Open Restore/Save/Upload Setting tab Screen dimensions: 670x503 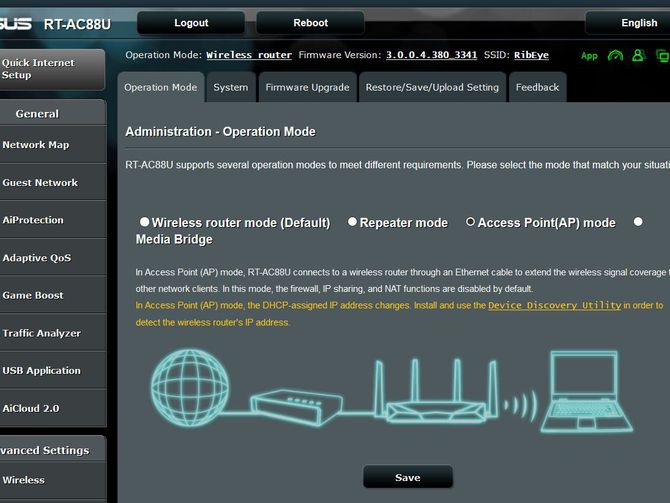[x=432, y=87]
